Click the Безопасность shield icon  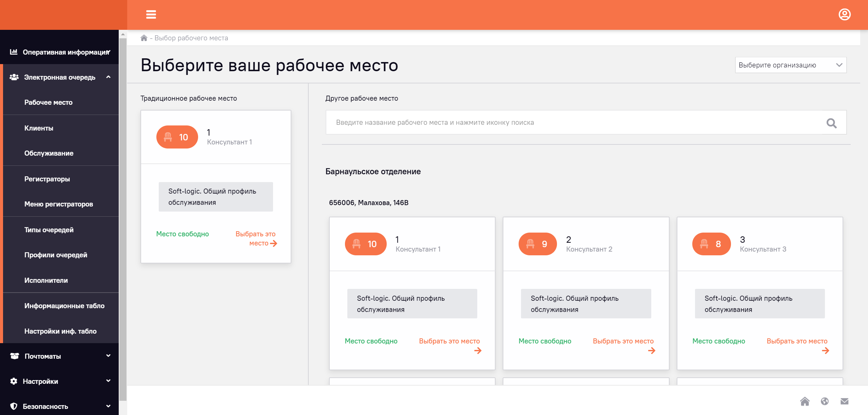click(x=14, y=406)
